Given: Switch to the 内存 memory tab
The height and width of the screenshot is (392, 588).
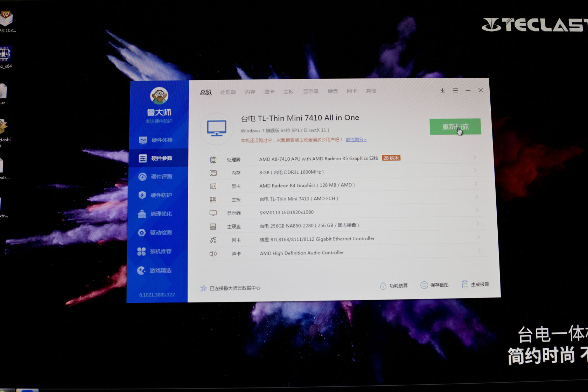Looking at the screenshot, I should (x=250, y=92).
